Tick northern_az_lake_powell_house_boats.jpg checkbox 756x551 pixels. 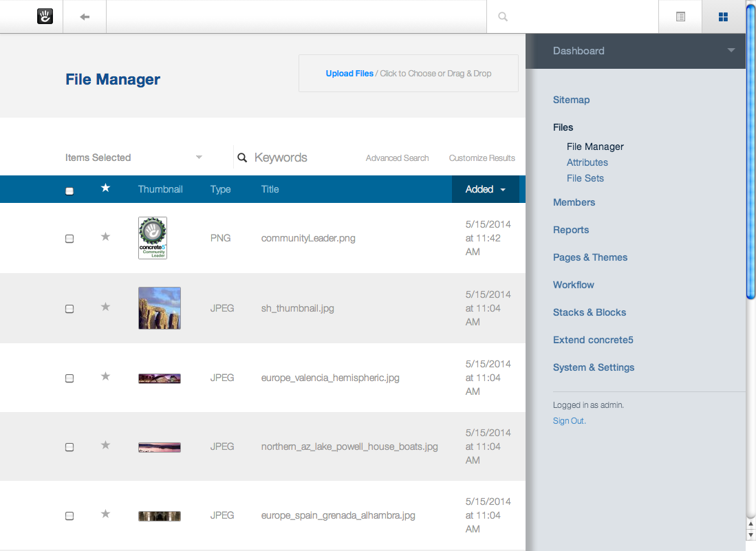tap(69, 447)
